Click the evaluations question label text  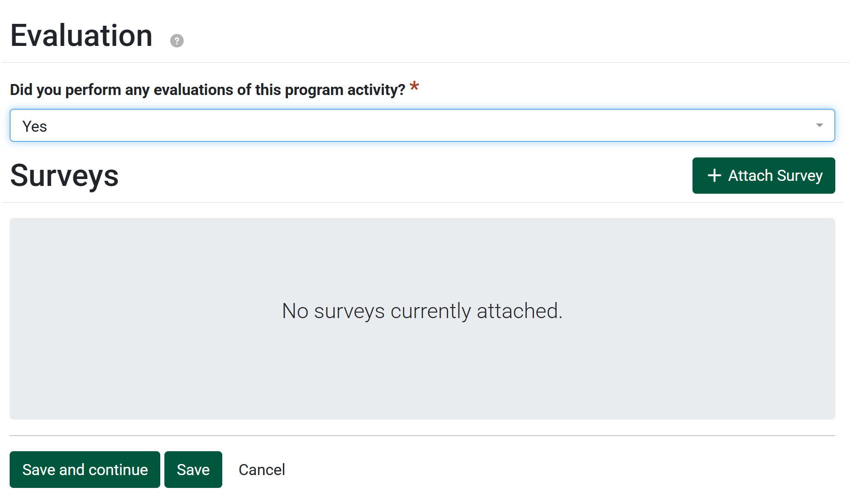[208, 90]
